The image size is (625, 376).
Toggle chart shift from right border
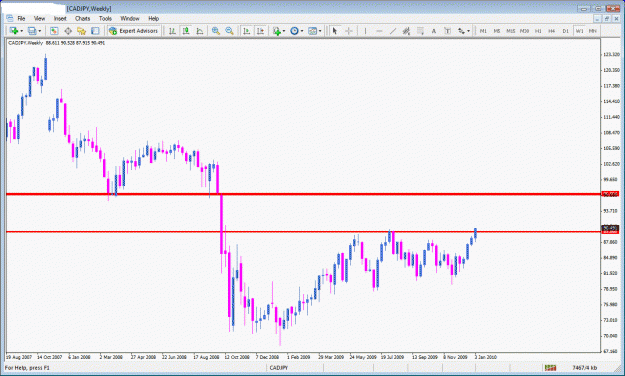click(260, 31)
